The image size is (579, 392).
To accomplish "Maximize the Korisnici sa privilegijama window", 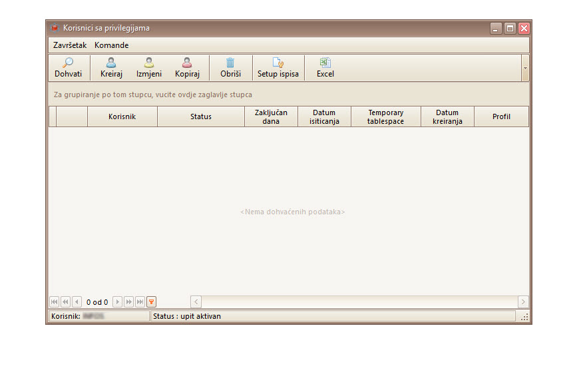I will [510, 29].
